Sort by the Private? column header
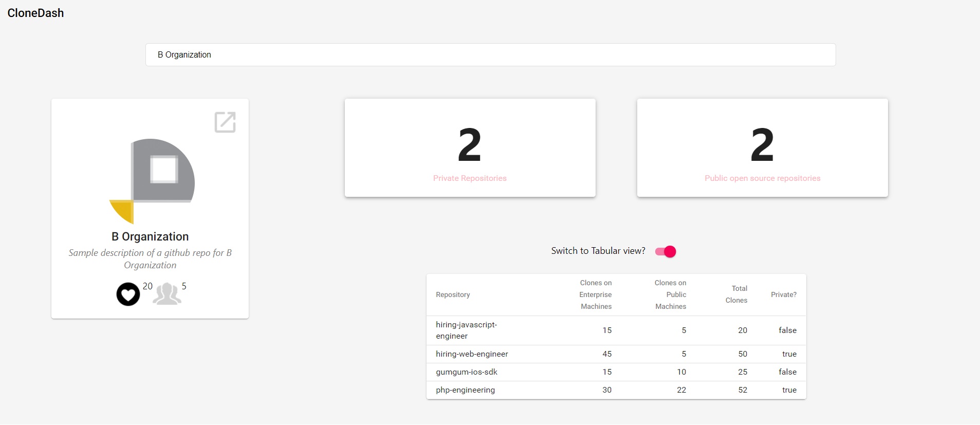 click(x=784, y=294)
